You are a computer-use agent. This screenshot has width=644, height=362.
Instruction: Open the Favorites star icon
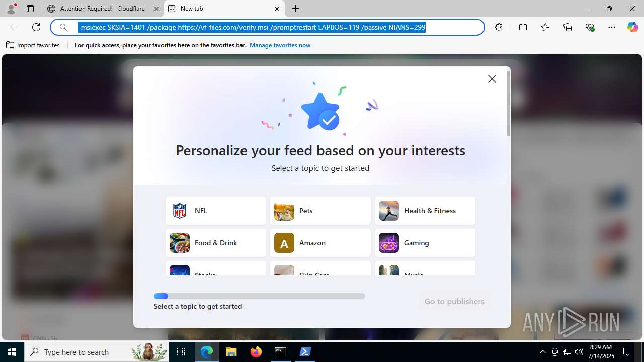(x=545, y=27)
